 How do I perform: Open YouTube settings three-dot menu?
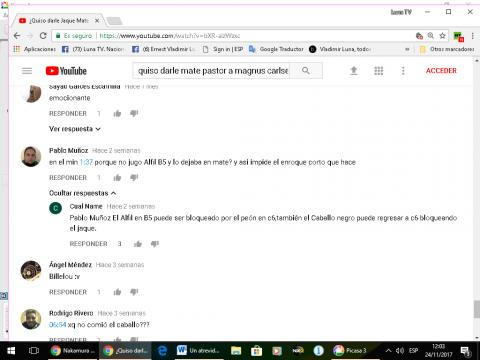pos(403,71)
